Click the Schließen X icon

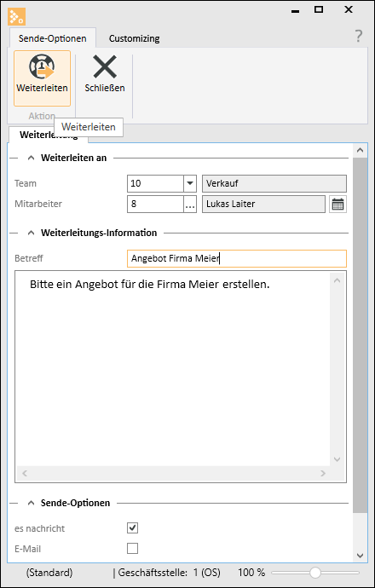(x=105, y=67)
